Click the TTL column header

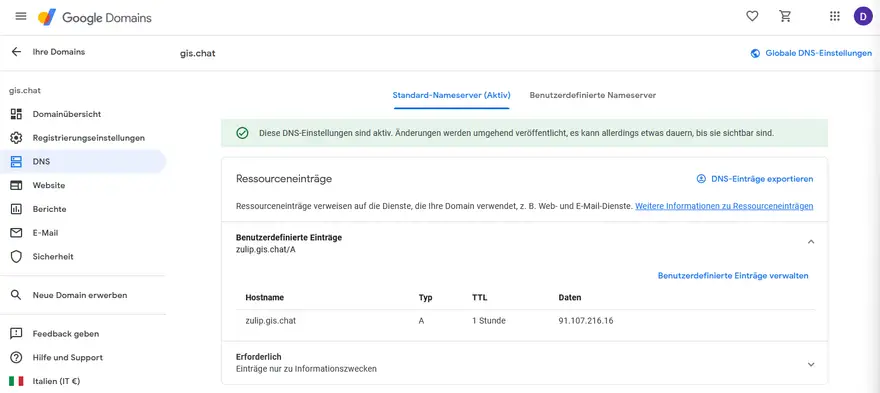[x=479, y=298]
